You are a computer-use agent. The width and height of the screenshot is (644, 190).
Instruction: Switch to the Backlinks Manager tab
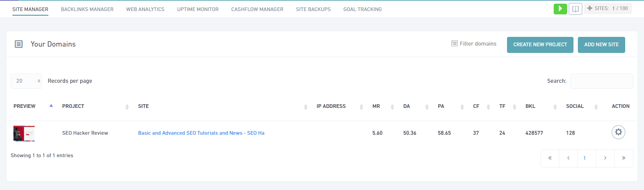click(x=87, y=9)
